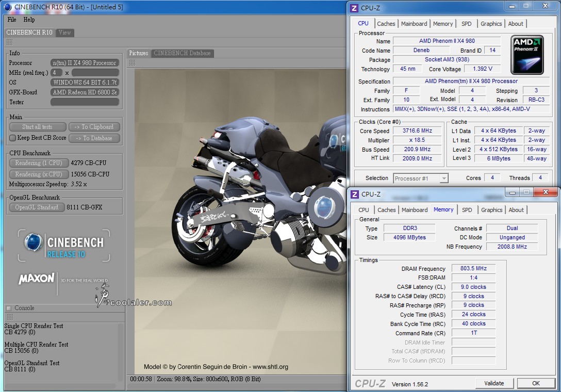Viewport: 561px width, 392px height.
Task: Open Mainboard tab in top CPU-Z window
Action: tap(414, 24)
